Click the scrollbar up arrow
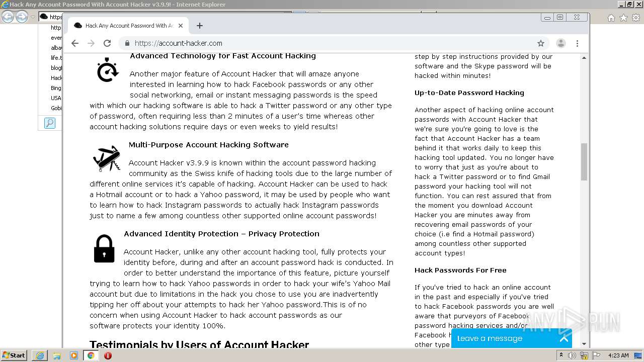The height and width of the screenshot is (362, 644). pos(584,58)
